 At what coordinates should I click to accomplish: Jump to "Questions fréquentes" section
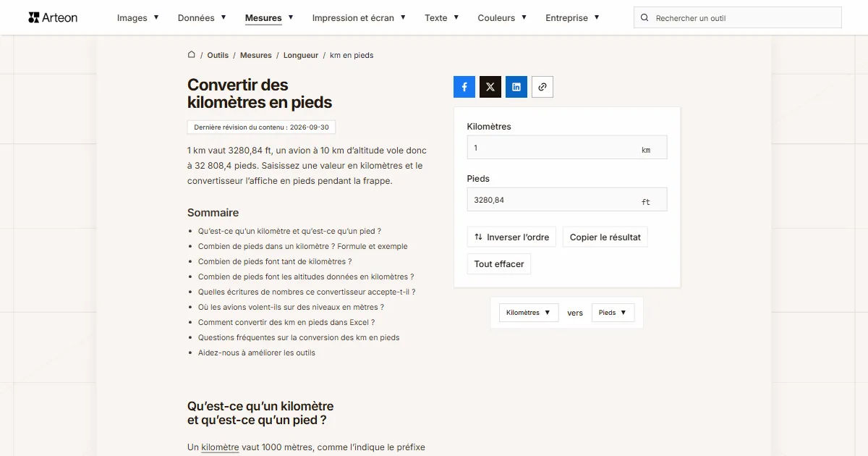pos(299,337)
